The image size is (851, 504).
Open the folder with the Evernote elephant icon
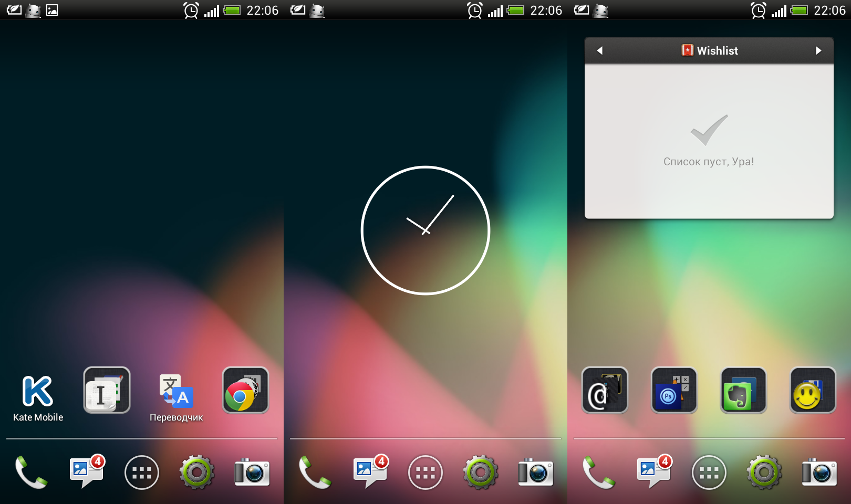click(743, 390)
